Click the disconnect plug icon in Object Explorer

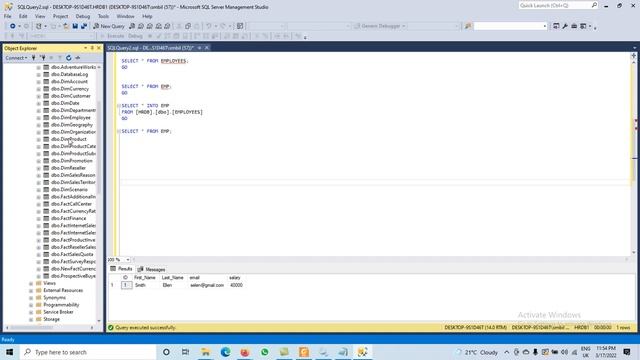(x=42, y=58)
